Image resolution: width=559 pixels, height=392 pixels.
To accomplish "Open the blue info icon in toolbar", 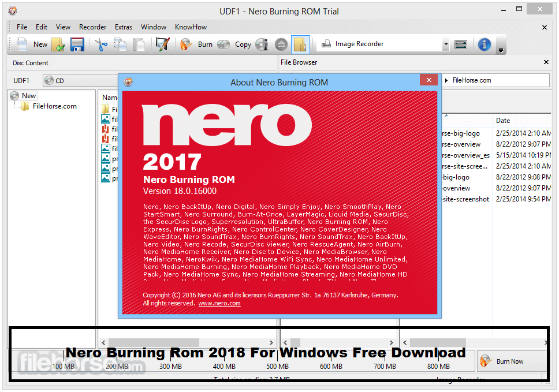I will tap(484, 44).
